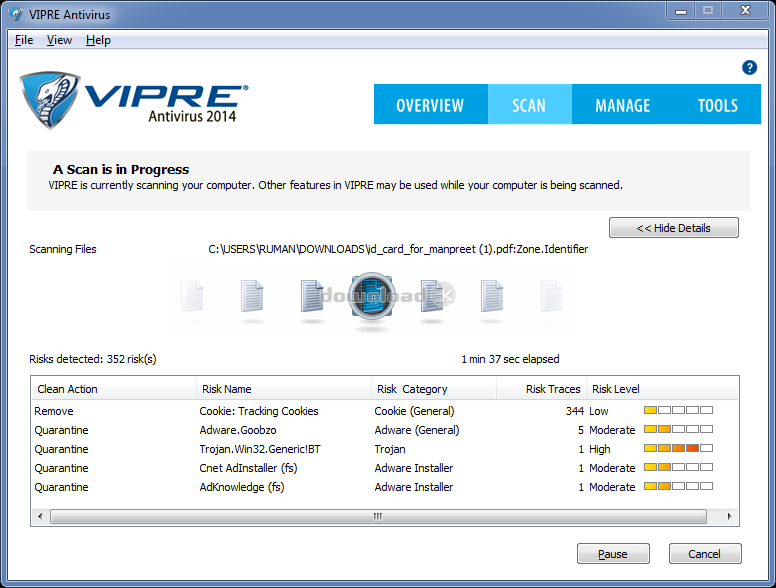Close the VIPRE Antivirus window
Viewport: 776px width, 588px height.
745,10
